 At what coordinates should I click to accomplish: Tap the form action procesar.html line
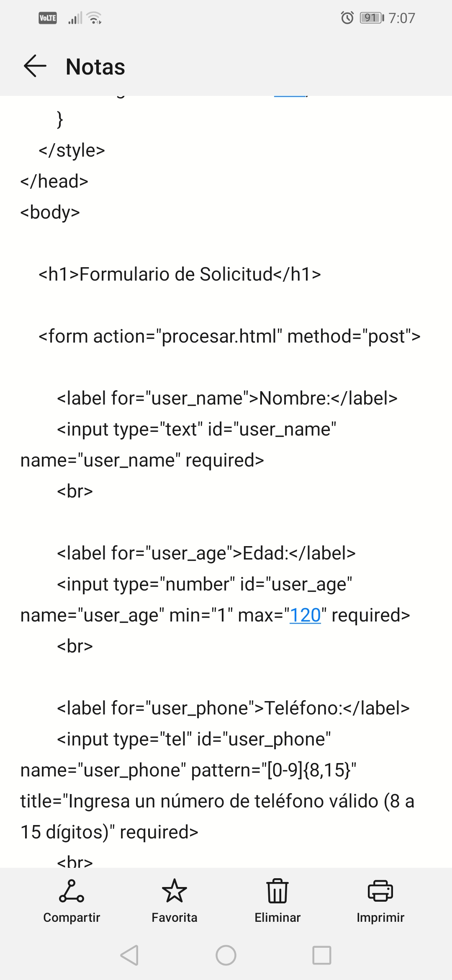click(x=229, y=336)
